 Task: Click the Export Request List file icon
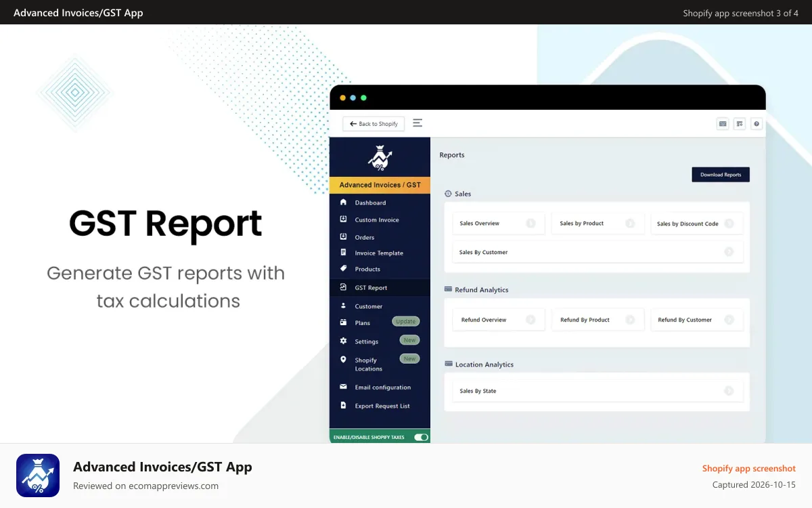343,405
